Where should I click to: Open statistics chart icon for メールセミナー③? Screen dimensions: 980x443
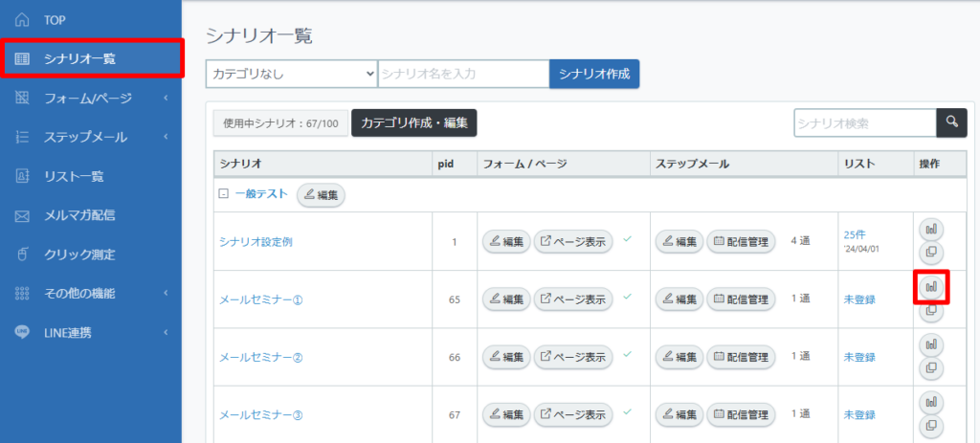click(x=931, y=402)
